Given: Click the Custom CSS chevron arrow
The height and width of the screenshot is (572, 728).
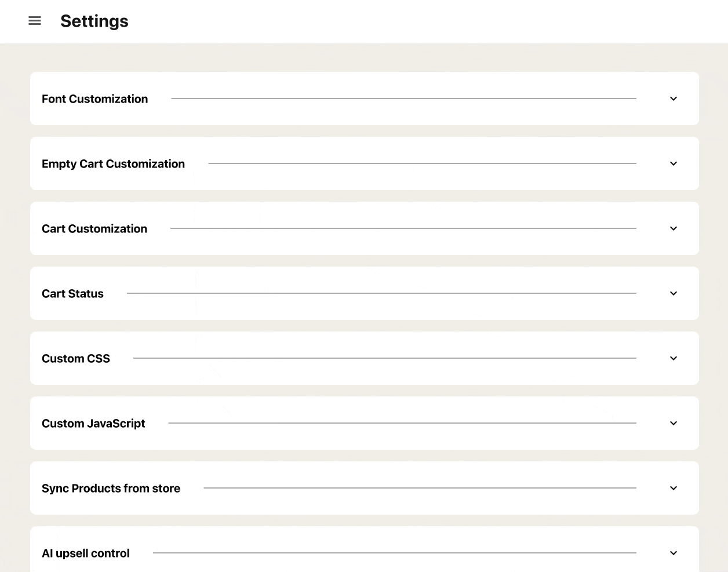Looking at the screenshot, I should pyautogui.click(x=674, y=358).
